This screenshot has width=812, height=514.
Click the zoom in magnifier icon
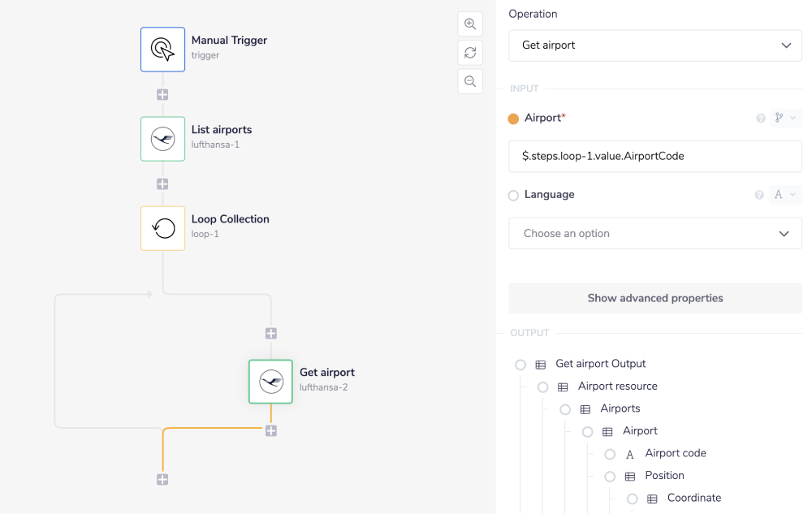pos(470,24)
